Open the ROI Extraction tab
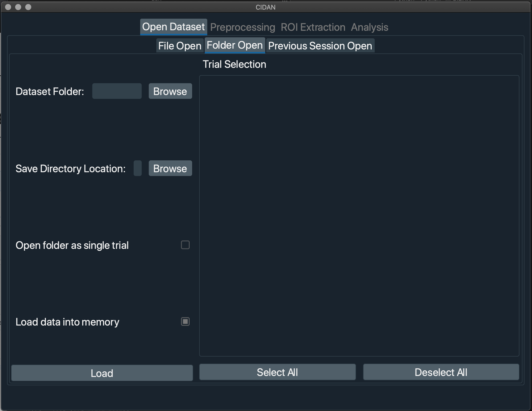 pos(313,27)
